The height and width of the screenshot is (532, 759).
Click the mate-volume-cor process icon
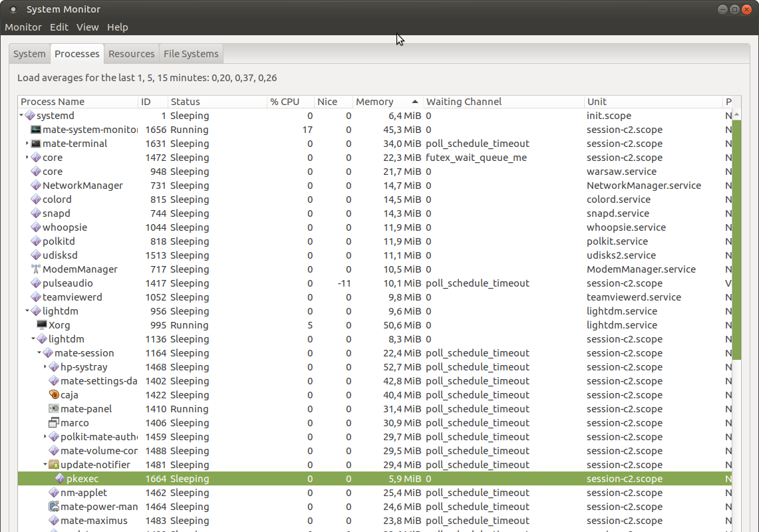(54, 451)
